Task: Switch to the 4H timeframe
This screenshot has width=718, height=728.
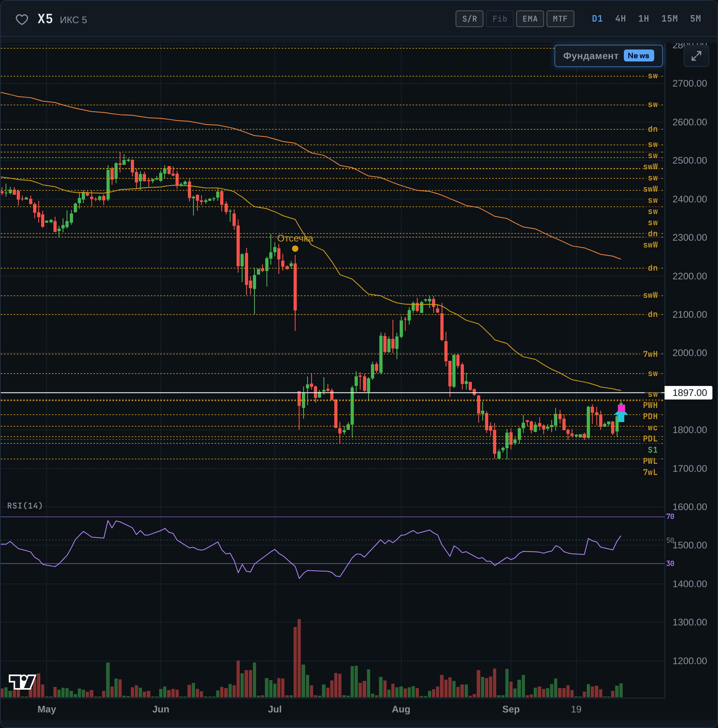Action: coord(620,19)
